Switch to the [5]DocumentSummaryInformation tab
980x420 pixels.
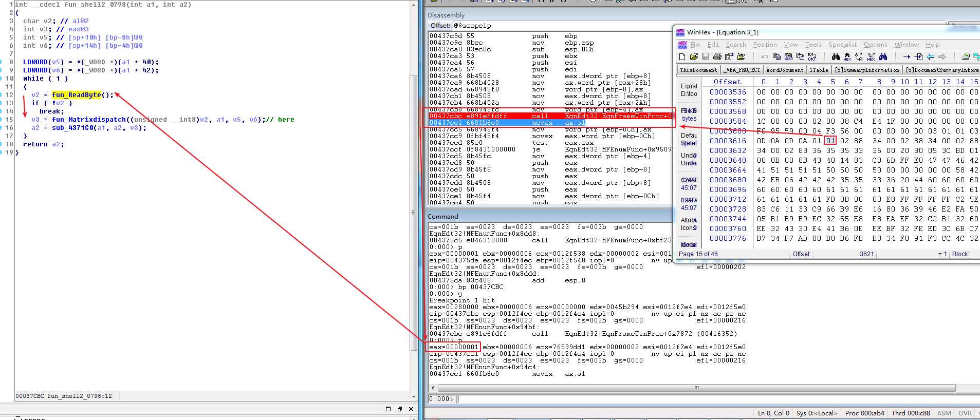[x=941, y=70]
